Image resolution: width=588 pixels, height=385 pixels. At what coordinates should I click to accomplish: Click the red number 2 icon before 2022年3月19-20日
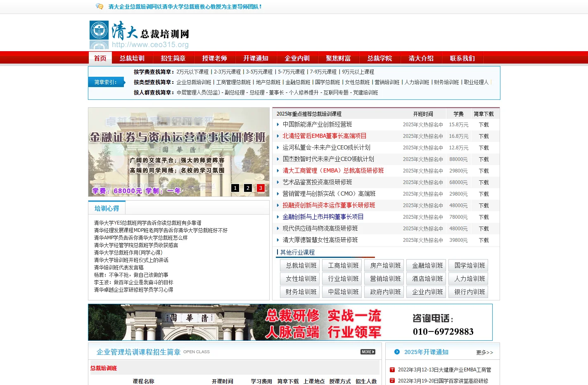[x=392, y=380]
